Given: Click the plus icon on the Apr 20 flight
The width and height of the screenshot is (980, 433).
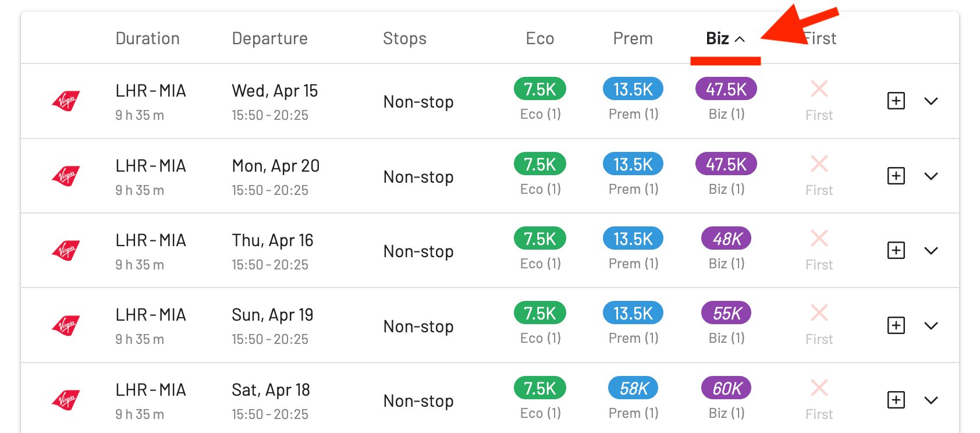Looking at the screenshot, I should pyautogui.click(x=896, y=175).
